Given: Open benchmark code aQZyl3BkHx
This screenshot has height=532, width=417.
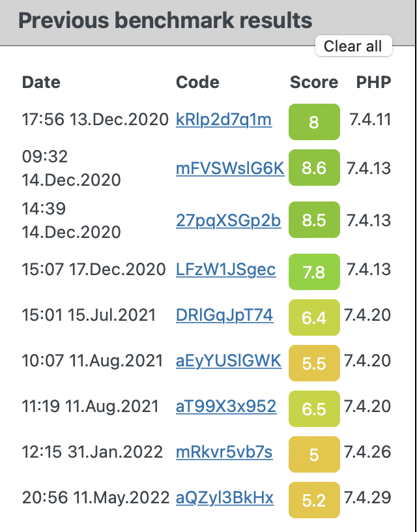Looking at the screenshot, I should click(x=225, y=497).
